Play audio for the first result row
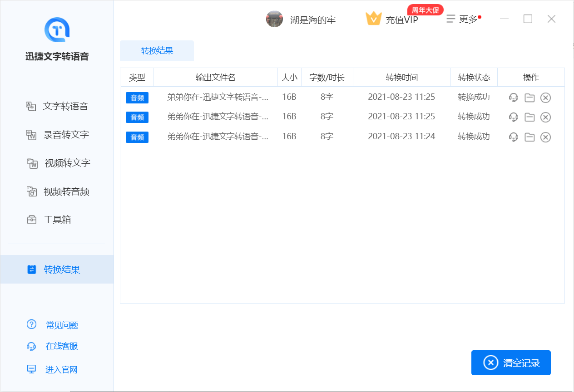 [x=514, y=98]
